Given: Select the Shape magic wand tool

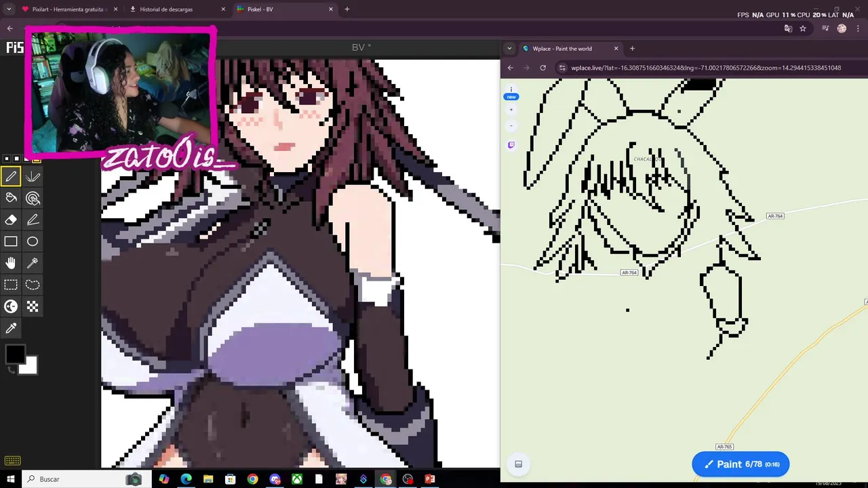Looking at the screenshot, I should coord(33,263).
